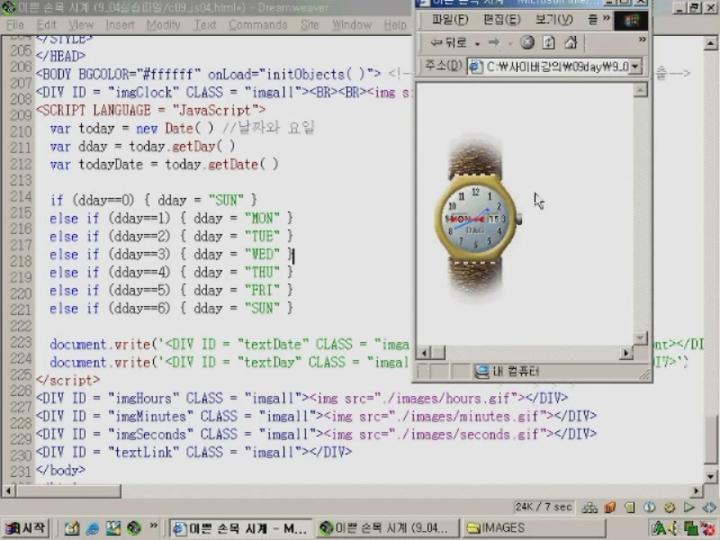Click the wrist watch image in browser
The width and height of the screenshot is (720, 540).
click(x=476, y=216)
